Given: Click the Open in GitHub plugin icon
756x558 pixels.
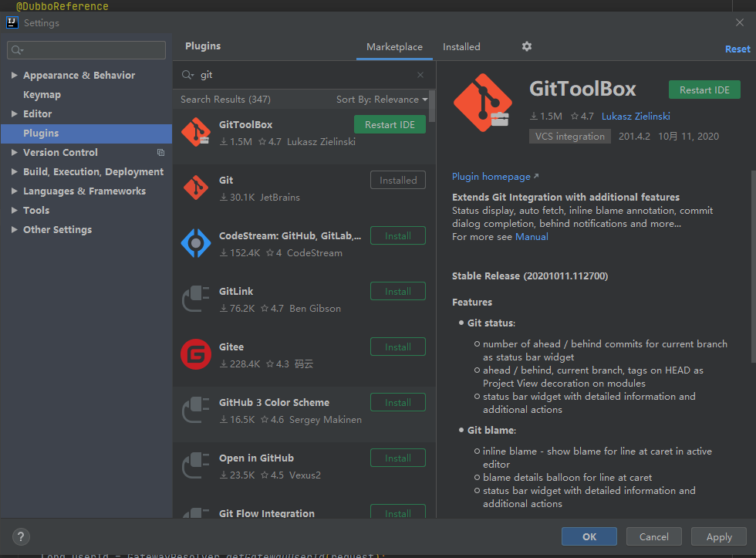Looking at the screenshot, I should (196, 465).
